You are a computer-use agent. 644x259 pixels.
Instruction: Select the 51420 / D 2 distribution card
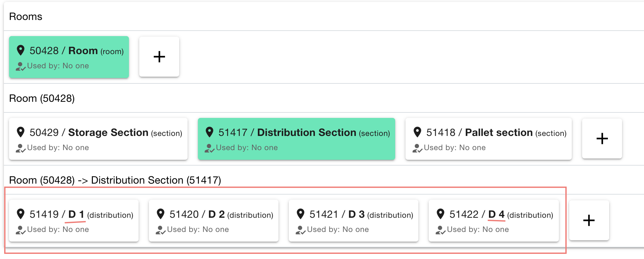214,221
